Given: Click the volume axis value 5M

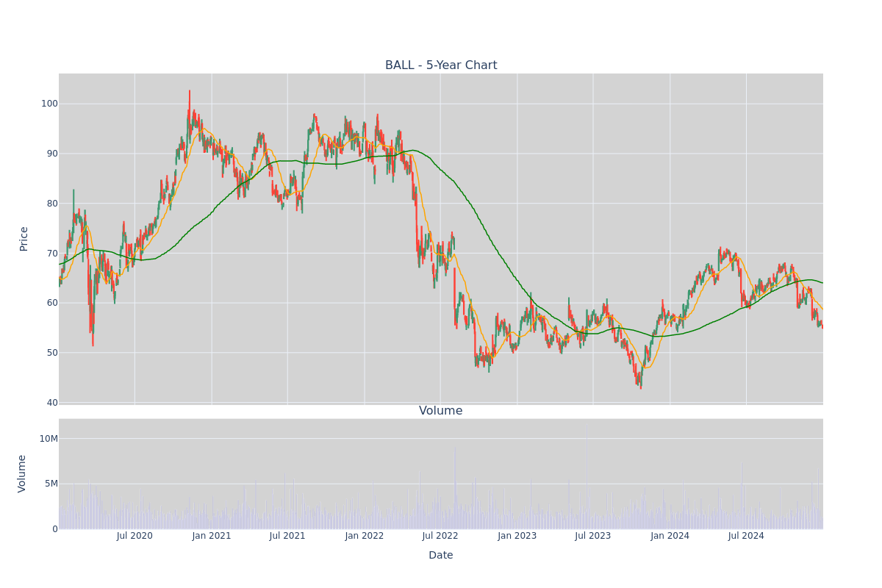Looking at the screenshot, I should pyautogui.click(x=51, y=484).
